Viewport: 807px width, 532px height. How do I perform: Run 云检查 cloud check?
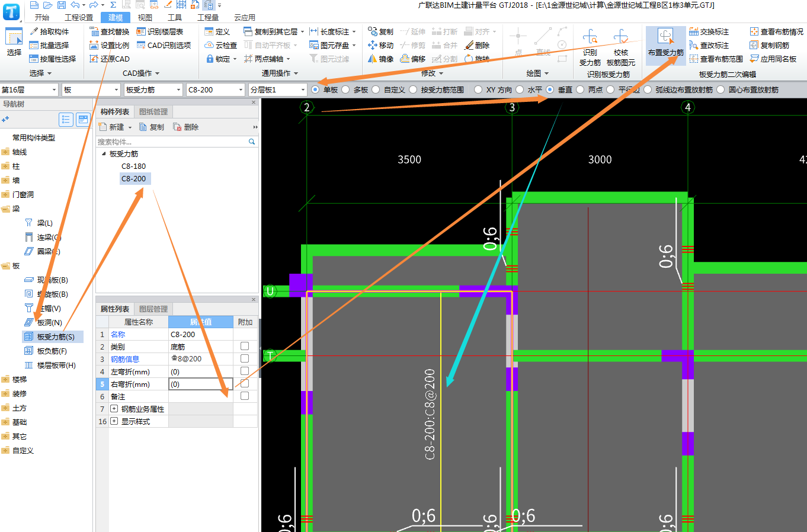coord(220,45)
